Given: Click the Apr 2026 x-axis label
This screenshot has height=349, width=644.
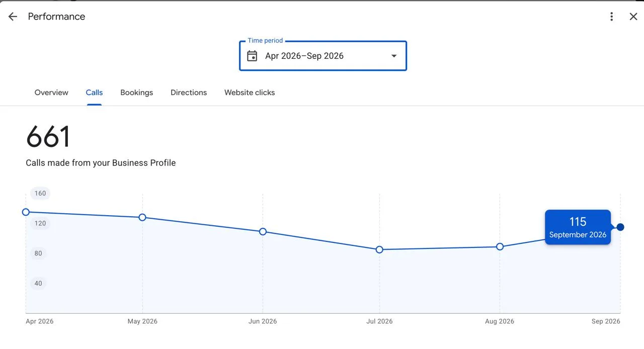Looking at the screenshot, I should tap(40, 321).
